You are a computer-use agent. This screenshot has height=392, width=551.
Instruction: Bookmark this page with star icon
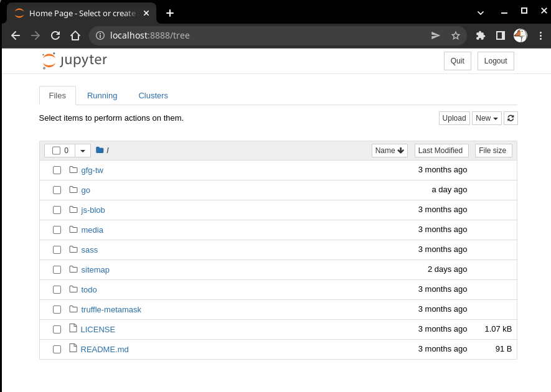[456, 35]
